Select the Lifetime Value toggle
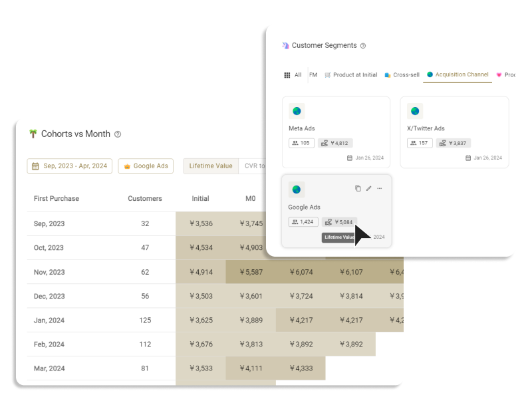532x399 pixels. coord(211,166)
